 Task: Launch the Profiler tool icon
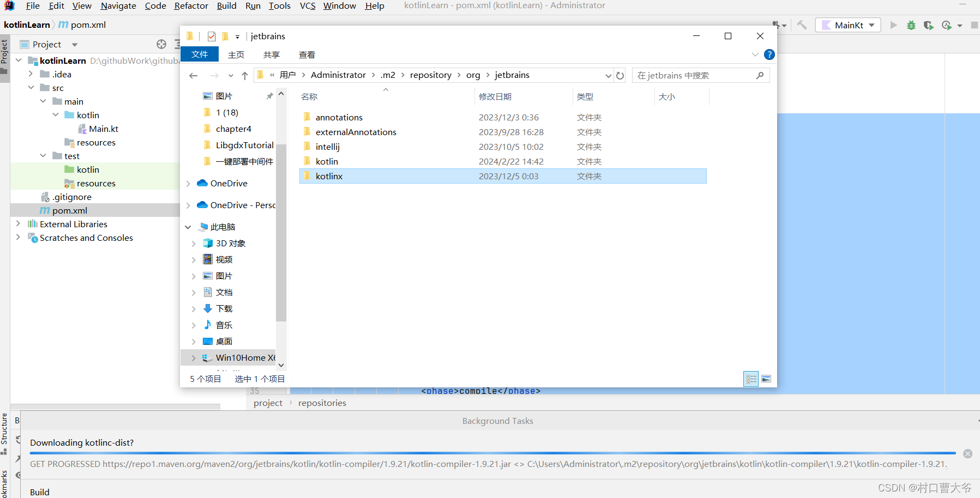pos(947,25)
